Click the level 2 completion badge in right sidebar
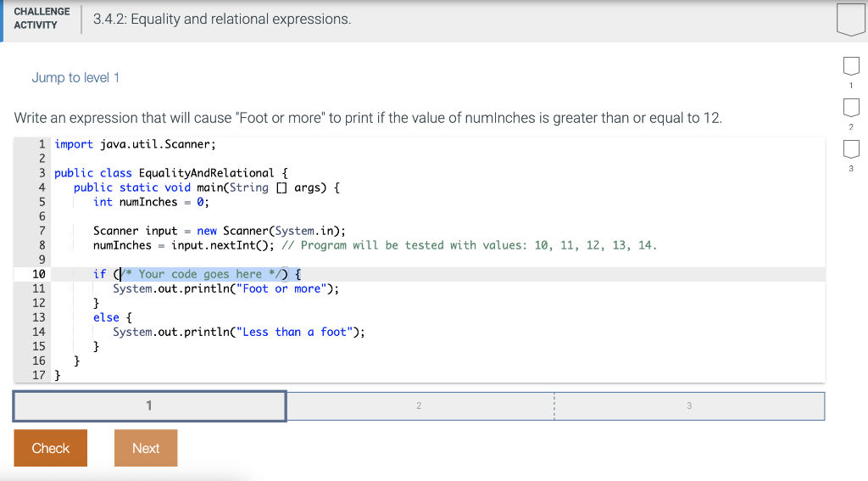Image resolution: width=868 pixels, height=481 pixels. coord(851,107)
